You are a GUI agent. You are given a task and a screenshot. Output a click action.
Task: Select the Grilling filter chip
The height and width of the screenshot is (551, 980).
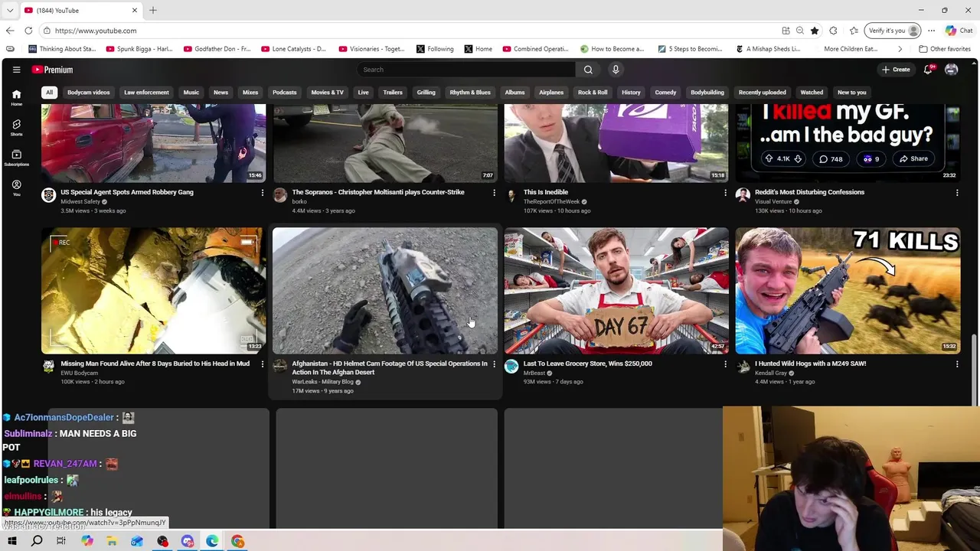[426, 93]
